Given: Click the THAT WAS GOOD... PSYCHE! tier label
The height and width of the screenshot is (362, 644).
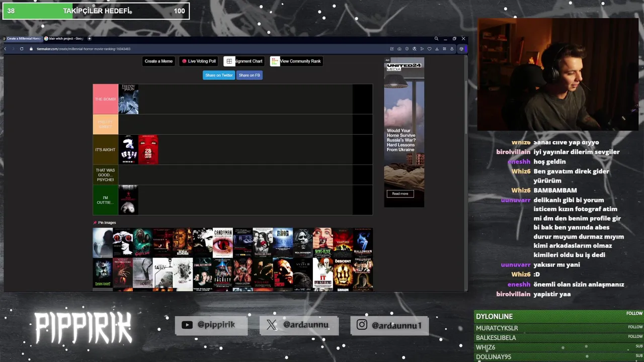Looking at the screenshot, I should [106, 174].
